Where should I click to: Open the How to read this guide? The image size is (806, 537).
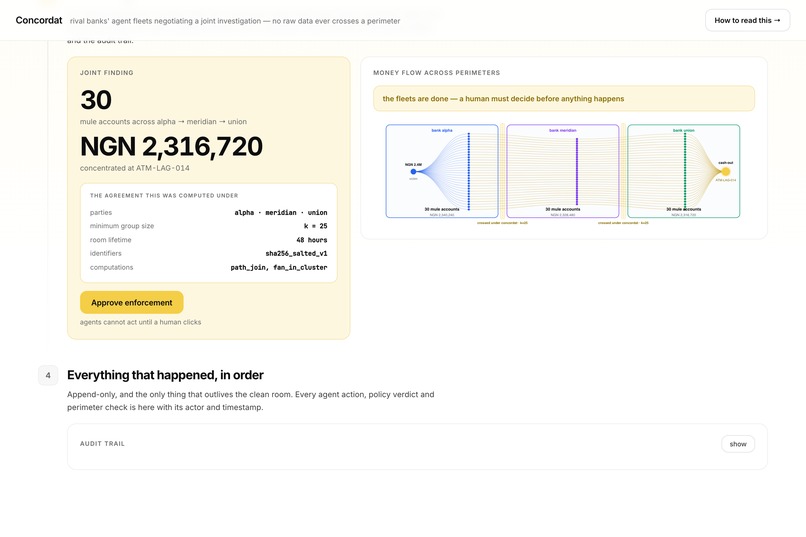click(747, 21)
